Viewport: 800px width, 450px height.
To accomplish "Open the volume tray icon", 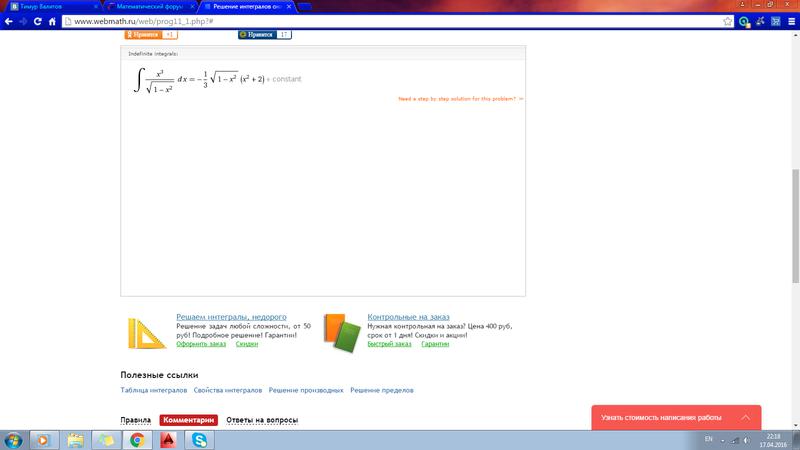I will [x=747, y=440].
